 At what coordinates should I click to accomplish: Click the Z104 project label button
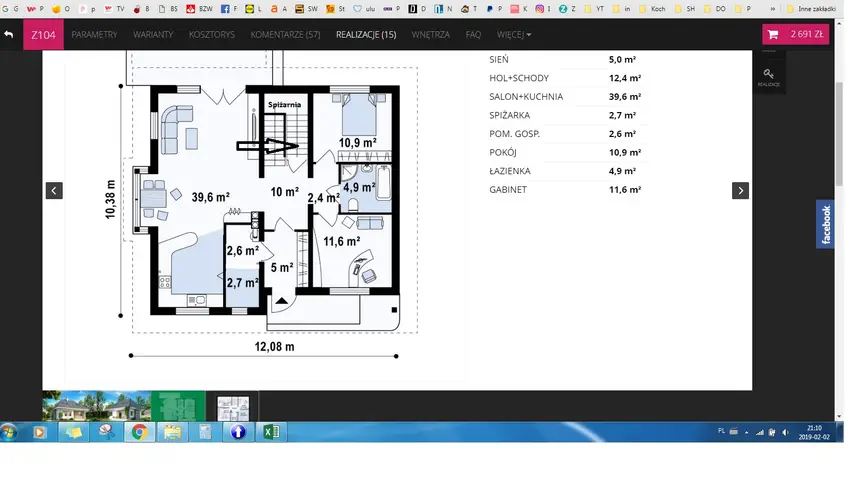[42, 35]
